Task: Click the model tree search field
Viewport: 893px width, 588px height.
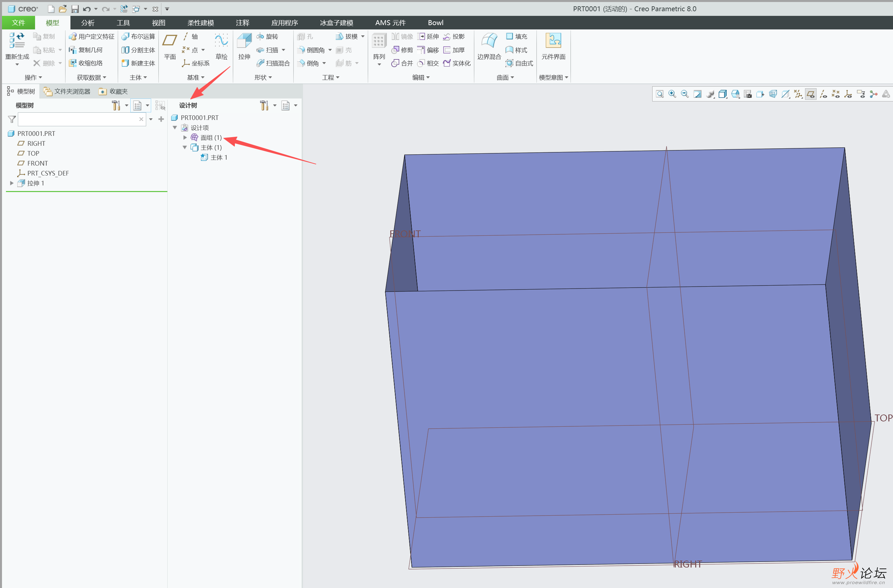Action: click(78, 119)
